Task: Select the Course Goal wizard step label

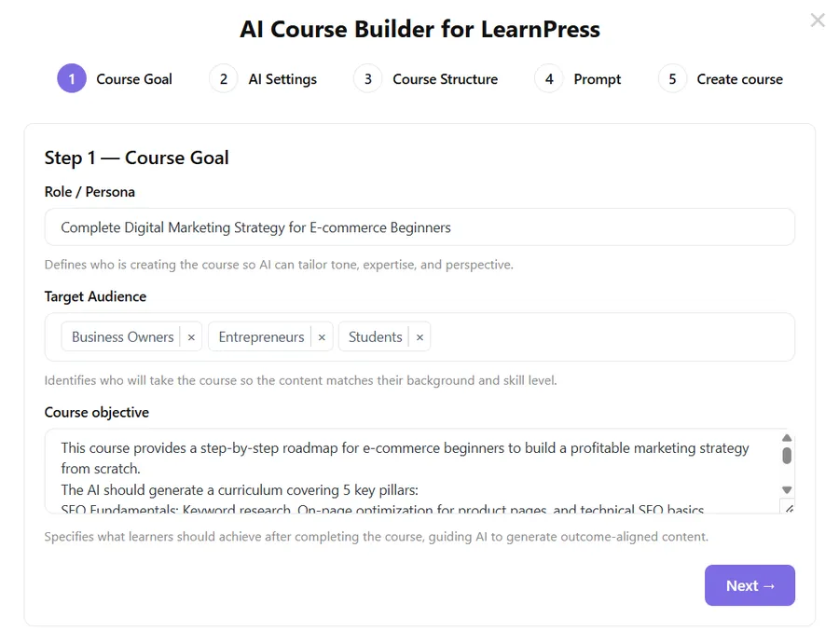Action: pos(134,79)
